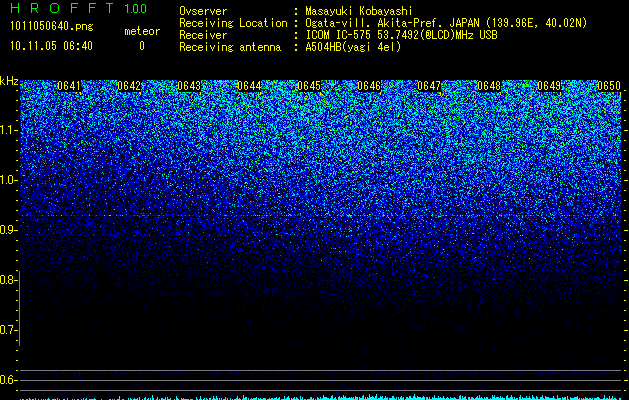Image resolution: width=629 pixels, height=400 pixels.
Task: Click the 0.6 frequency axis label
Action: pyautogui.click(x=8, y=380)
